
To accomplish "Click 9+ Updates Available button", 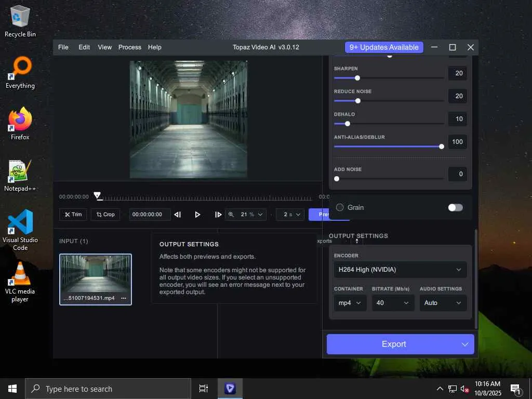I will [384, 47].
